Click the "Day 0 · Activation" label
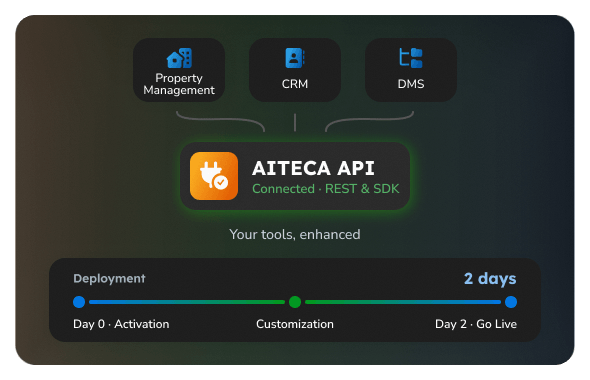590x380 pixels. [121, 324]
